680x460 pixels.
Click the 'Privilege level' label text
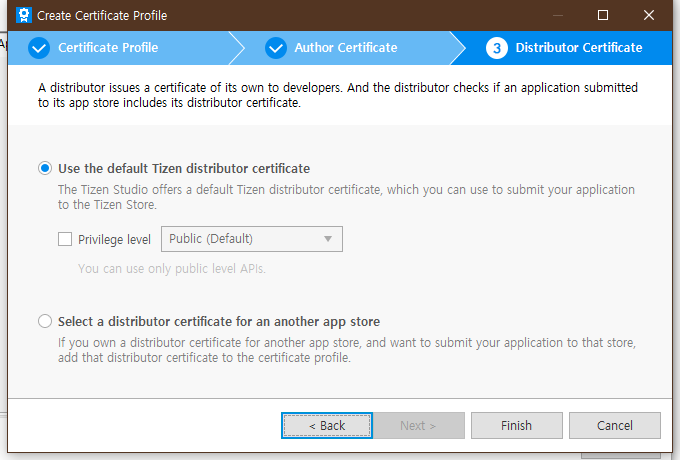click(114, 239)
